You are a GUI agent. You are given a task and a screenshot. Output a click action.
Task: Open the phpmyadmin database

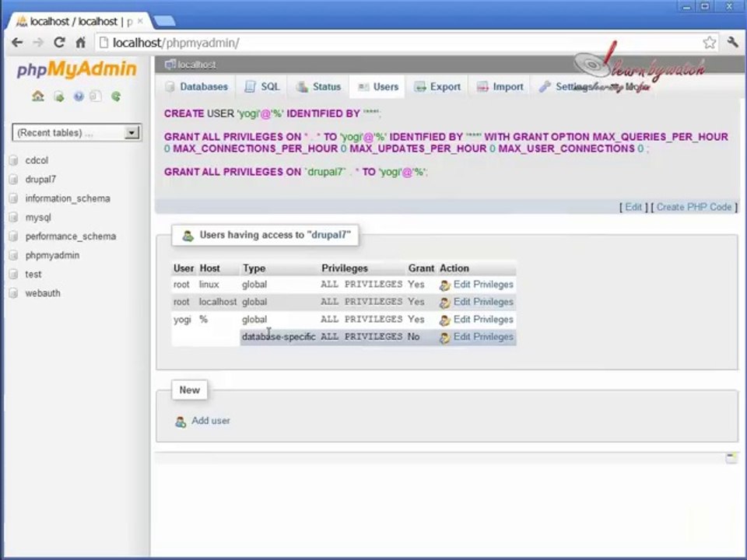click(52, 256)
